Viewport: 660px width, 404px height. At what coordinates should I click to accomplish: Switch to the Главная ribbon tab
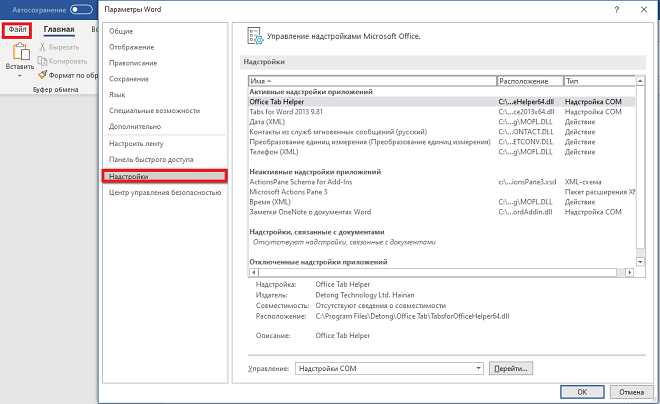pos(59,29)
